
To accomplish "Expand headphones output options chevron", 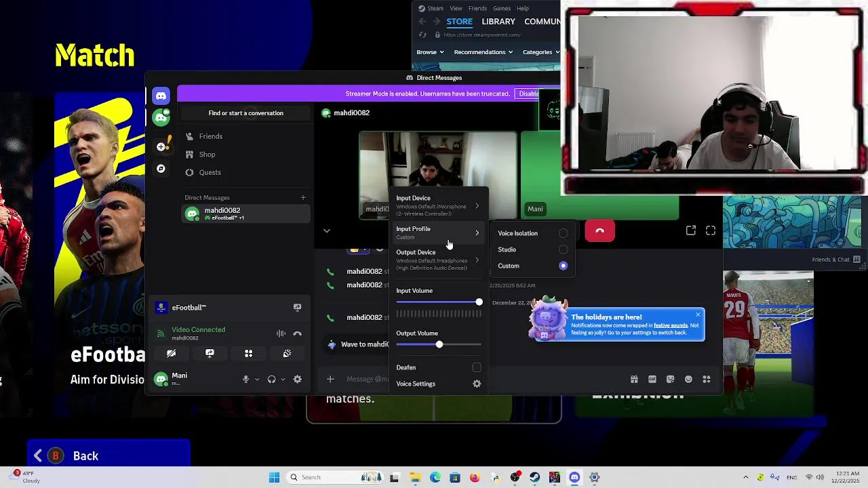I will [283, 380].
